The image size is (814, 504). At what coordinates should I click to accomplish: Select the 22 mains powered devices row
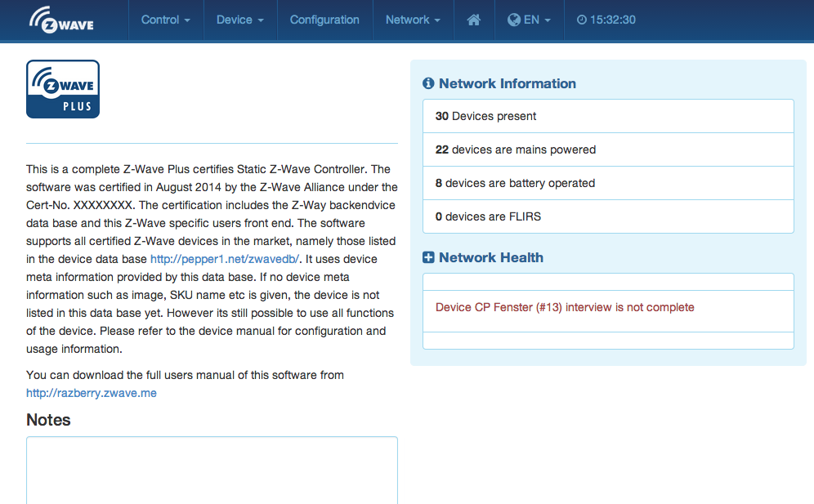tap(608, 149)
